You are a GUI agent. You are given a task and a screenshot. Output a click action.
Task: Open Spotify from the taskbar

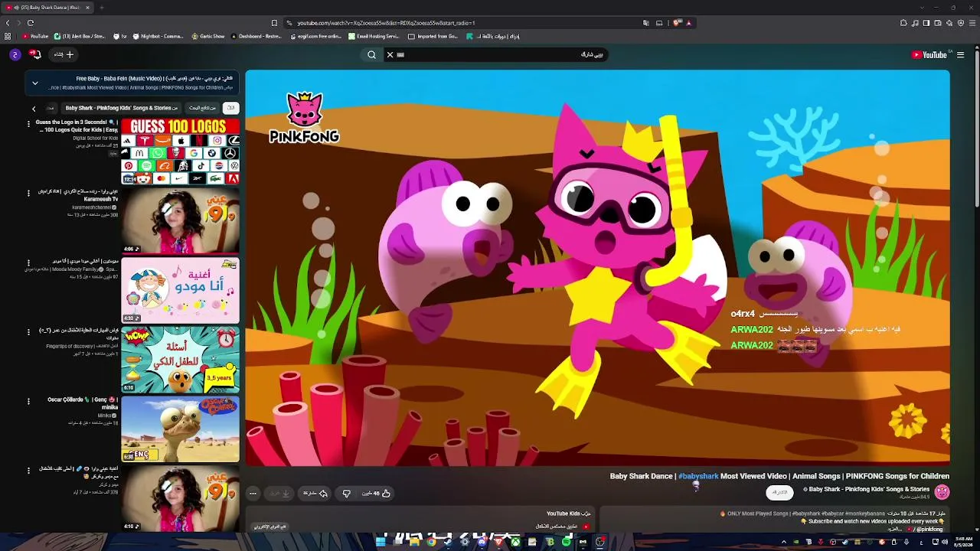[566, 542]
